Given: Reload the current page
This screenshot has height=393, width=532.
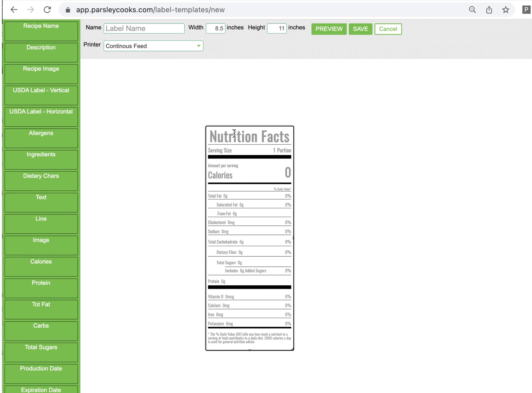Looking at the screenshot, I should (x=47, y=10).
